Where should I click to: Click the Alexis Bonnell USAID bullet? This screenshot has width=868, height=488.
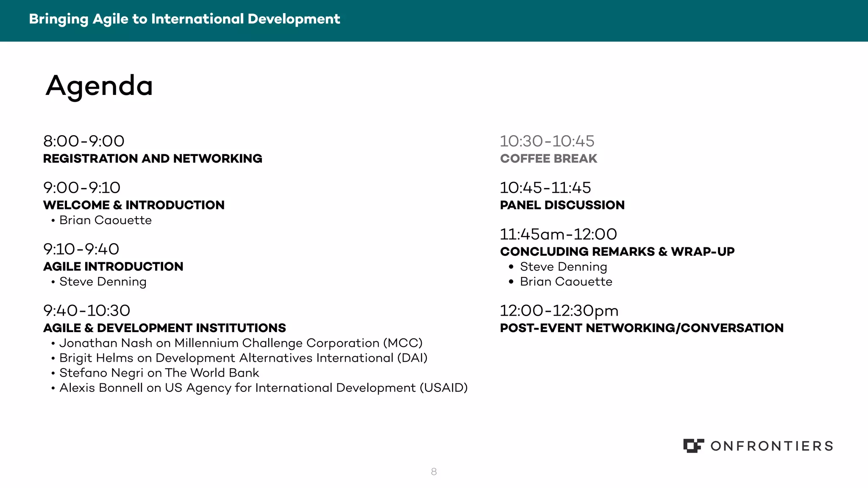point(264,388)
